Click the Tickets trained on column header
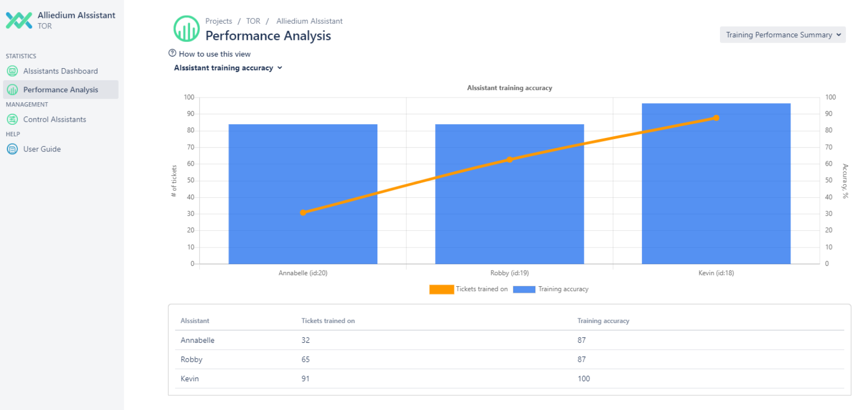Image resolution: width=868 pixels, height=410 pixels. (328, 321)
